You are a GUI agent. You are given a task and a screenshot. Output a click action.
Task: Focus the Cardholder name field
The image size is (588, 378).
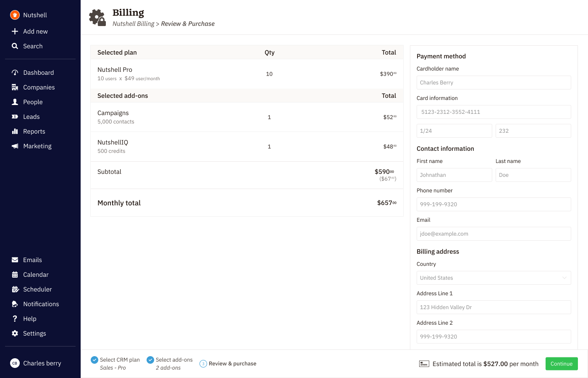click(x=494, y=83)
